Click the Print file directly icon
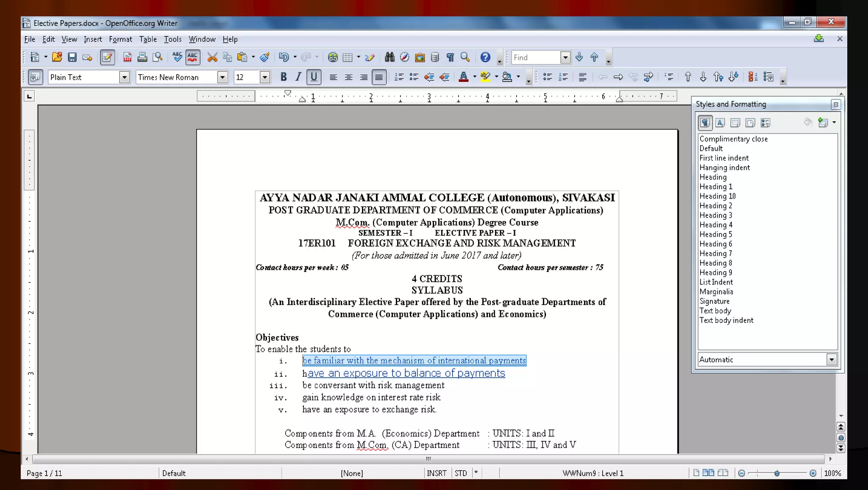The image size is (868, 490). coord(142,57)
